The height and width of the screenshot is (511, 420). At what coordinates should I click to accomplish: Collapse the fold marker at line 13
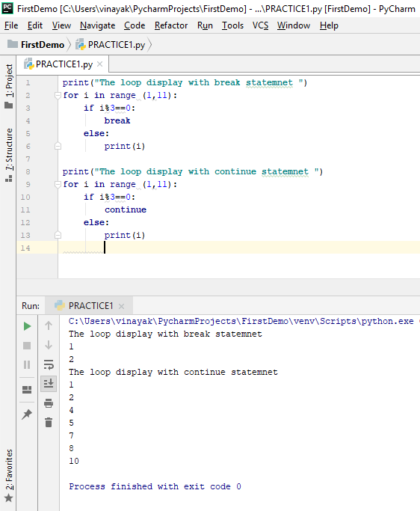[58, 235]
